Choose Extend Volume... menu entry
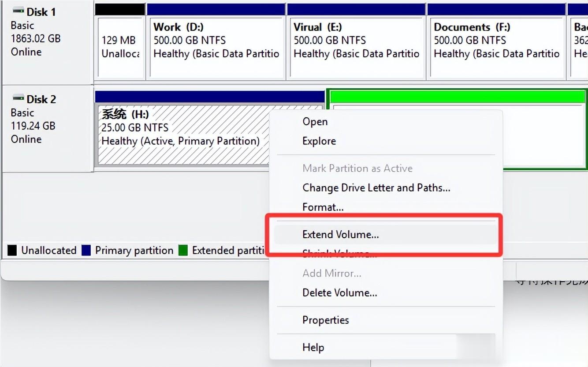 (x=341, y=235)
